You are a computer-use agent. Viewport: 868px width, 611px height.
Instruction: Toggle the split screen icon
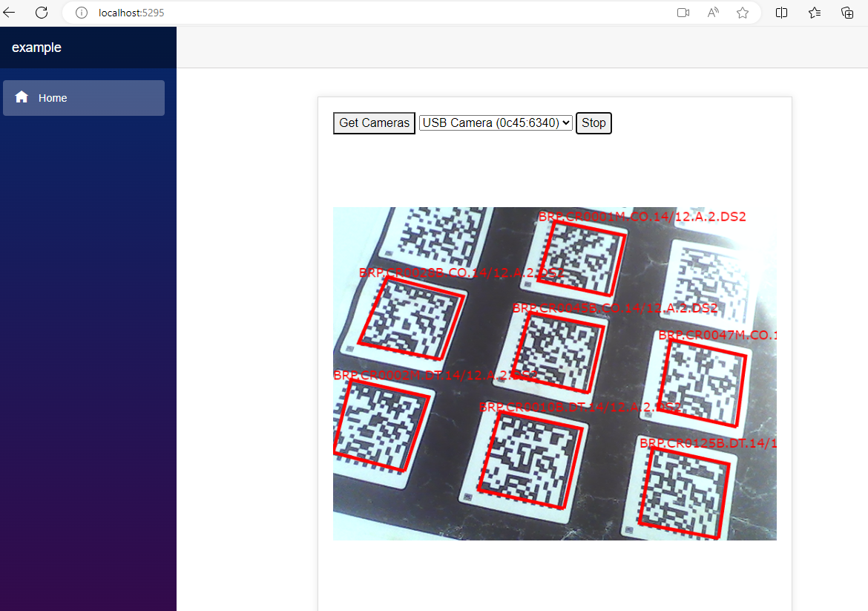tap(781, 13)
